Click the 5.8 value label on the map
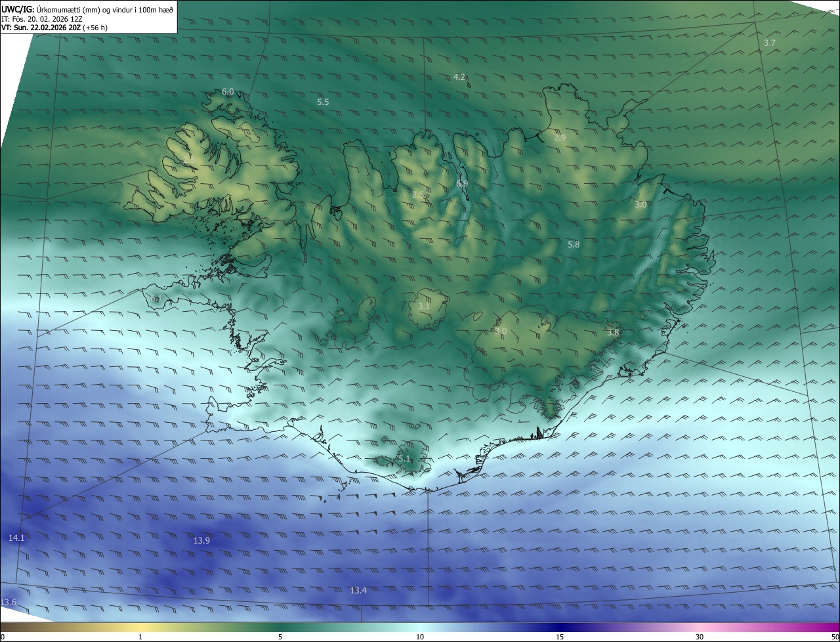Viewport: 840px width, 642px height. [x=574, y=245]
